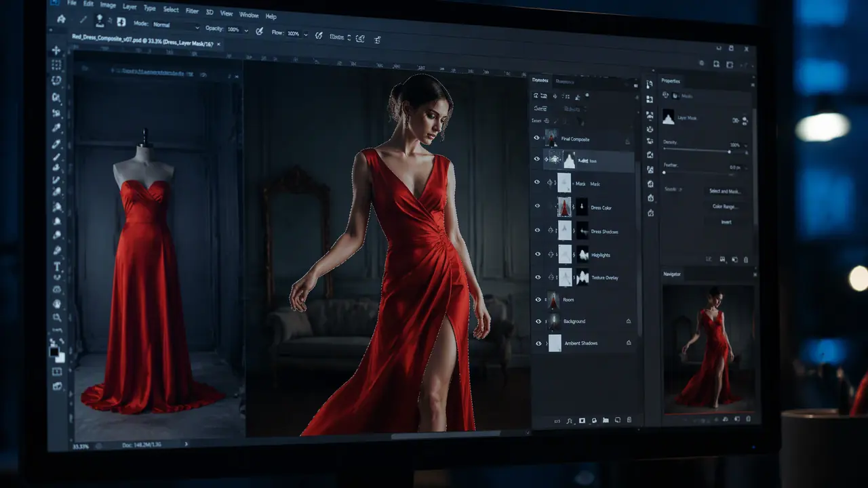Open the Window menu
The width and height of the screenshot is (868, 488).
(249, 14)
